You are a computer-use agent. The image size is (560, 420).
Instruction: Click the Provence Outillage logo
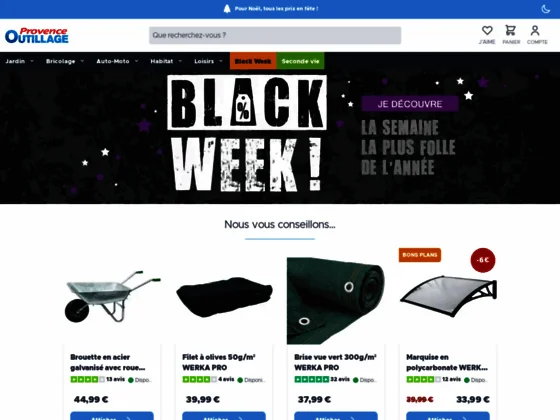tap(37, 35)
